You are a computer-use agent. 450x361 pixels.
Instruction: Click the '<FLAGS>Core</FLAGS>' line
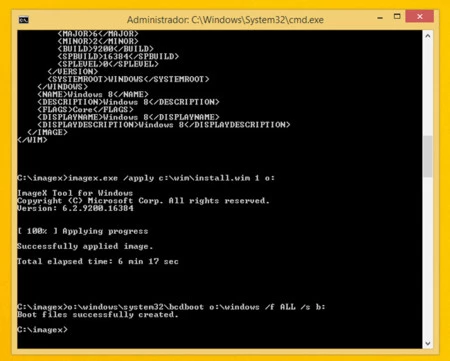click(85, 110)
